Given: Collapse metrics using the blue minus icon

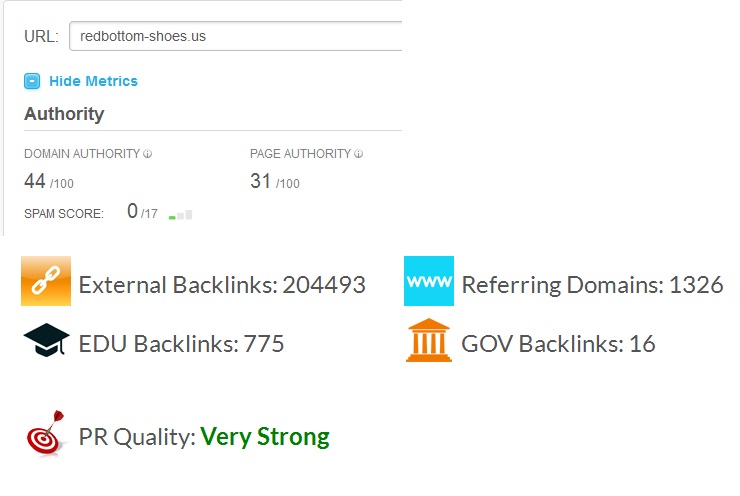Looking at the screenshot, I should tap(32, 81).
